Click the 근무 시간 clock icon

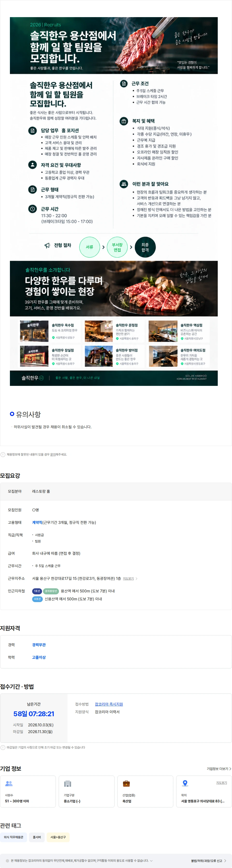point(32,209)
